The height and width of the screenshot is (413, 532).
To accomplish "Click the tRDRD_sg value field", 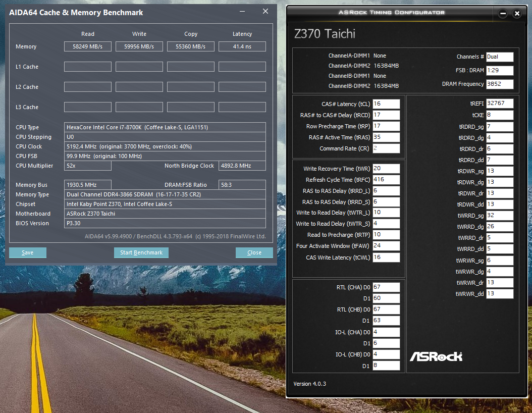I will [500, 127].
